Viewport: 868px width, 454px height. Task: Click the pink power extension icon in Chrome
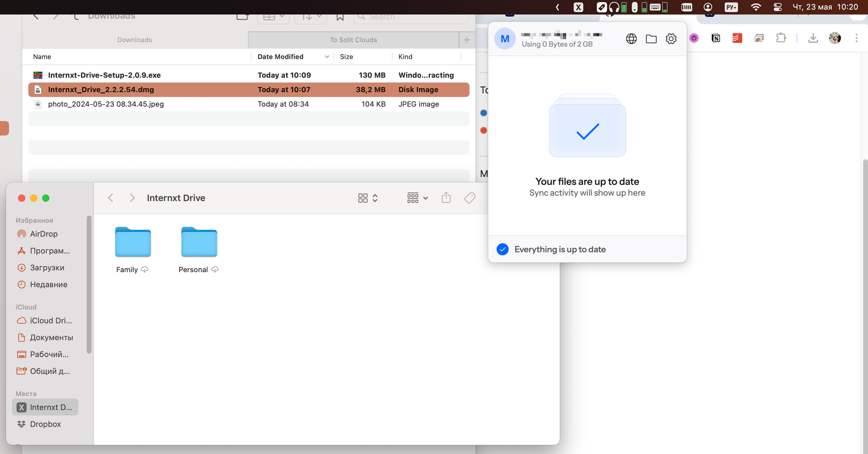click(694, 38)
